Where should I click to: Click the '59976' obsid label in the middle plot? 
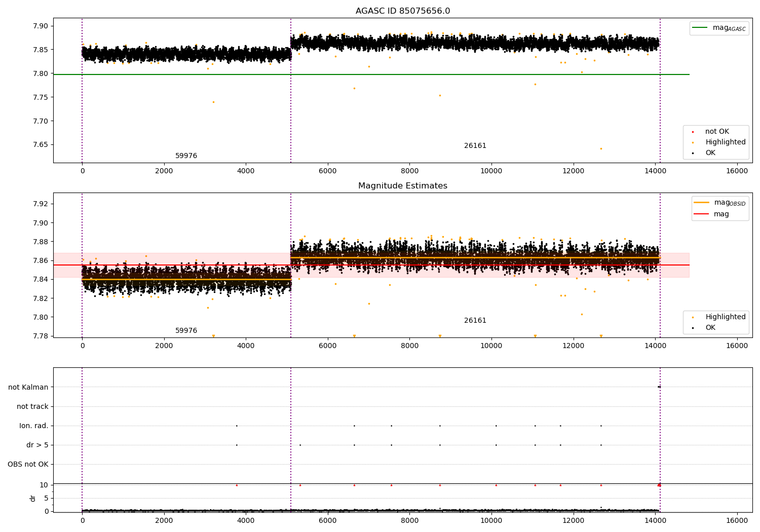point(186,331)
